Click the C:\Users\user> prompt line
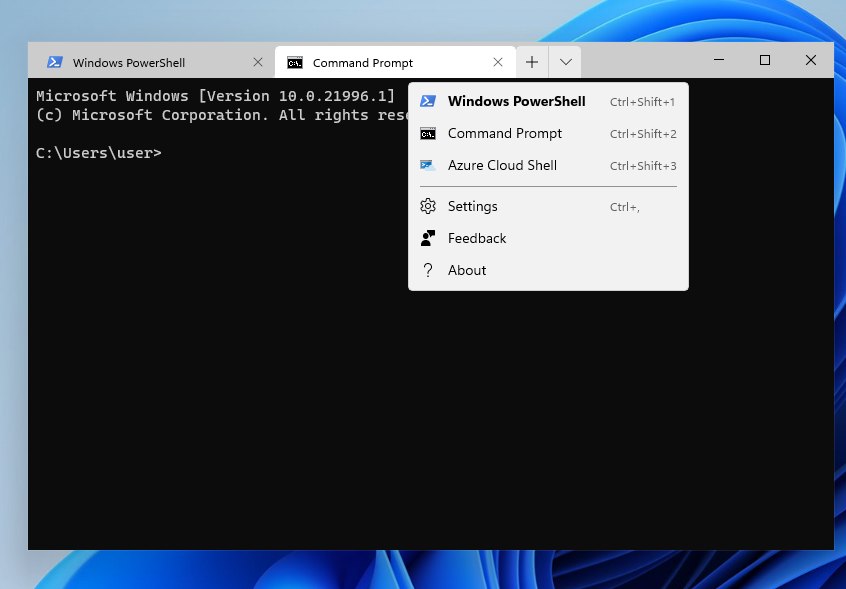The image size is (846, 589). click(x=99, y=153)
